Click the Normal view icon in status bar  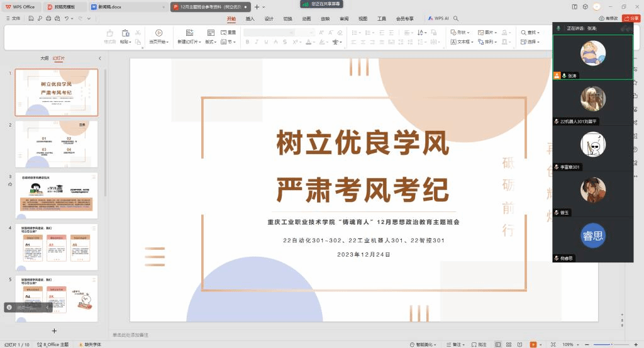(498, 344)
